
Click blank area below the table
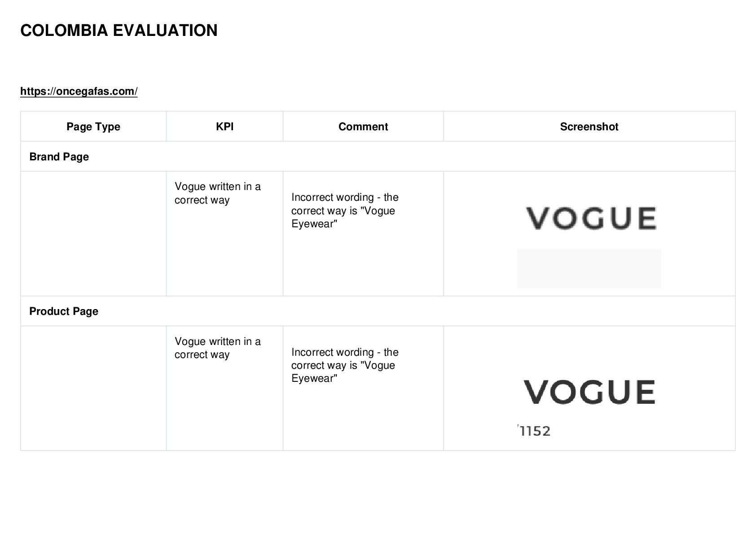point(378,492)
